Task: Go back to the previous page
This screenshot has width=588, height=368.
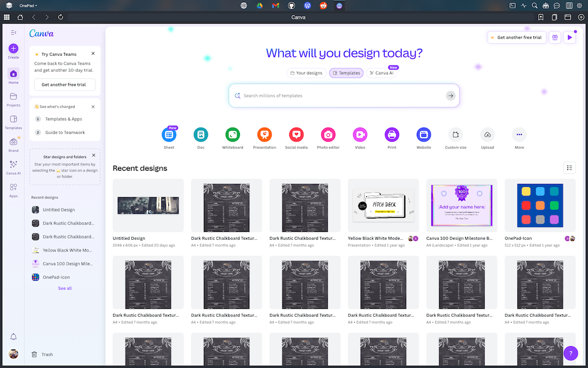Action: [34, 17]
